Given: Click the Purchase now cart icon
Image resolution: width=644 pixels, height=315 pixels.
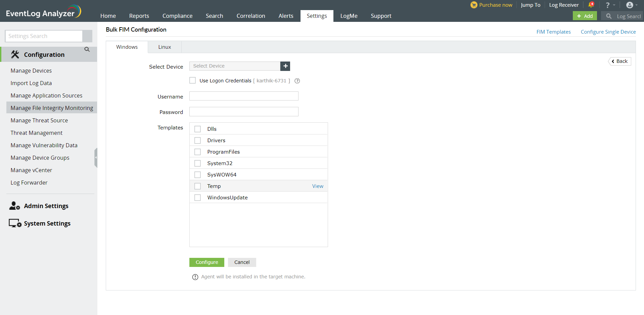Looking at the screenshot, I should (x=474, y=5).
